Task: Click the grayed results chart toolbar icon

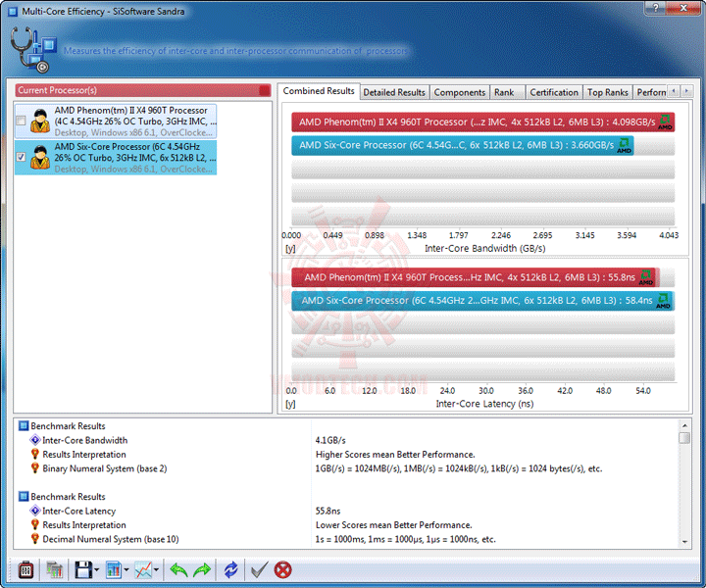Action: tap(55, 570)
